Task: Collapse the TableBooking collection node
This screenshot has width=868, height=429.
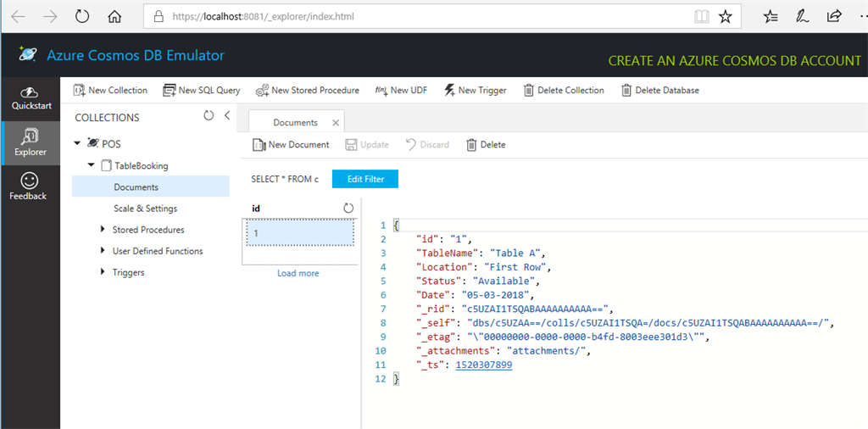Action: coord(92,165)
